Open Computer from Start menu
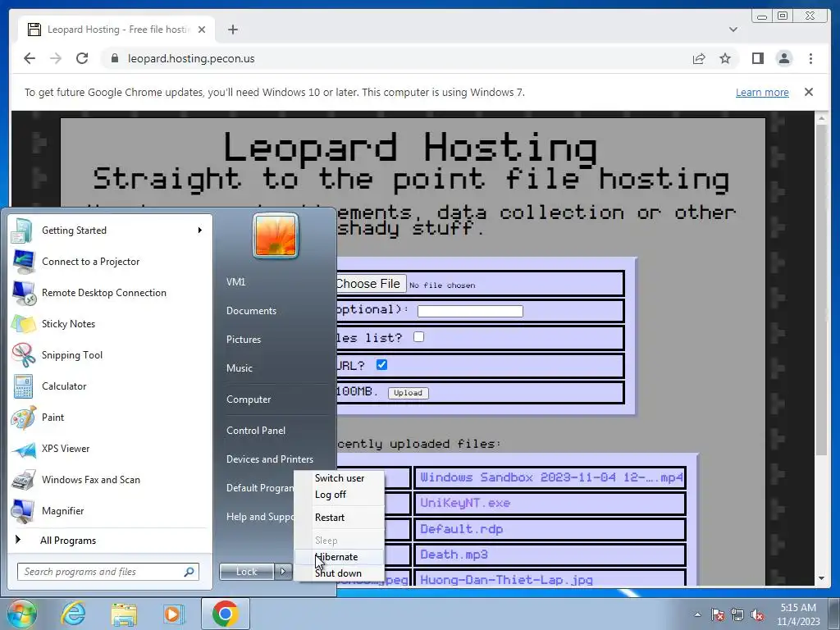The width and height of the screenshot is (840, 630). click(x=249, y=399)
